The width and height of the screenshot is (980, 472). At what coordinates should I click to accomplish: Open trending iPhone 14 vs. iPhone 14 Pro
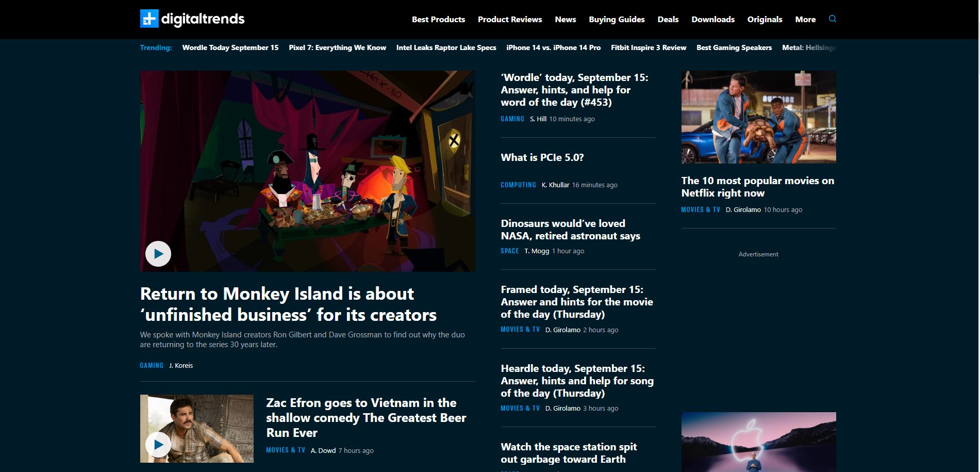point(554,47)
